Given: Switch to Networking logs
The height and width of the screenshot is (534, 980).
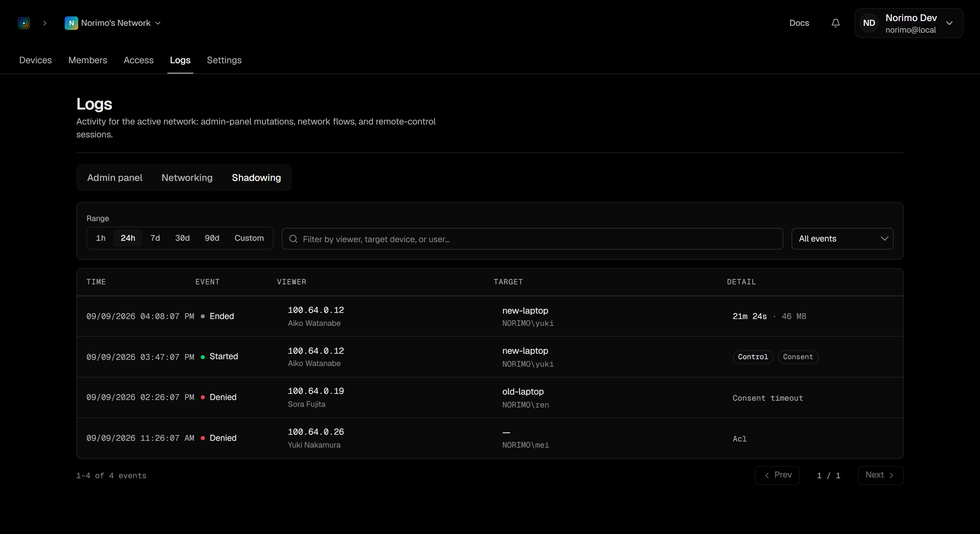Looking at the screenshot, I should click(187, 178).
